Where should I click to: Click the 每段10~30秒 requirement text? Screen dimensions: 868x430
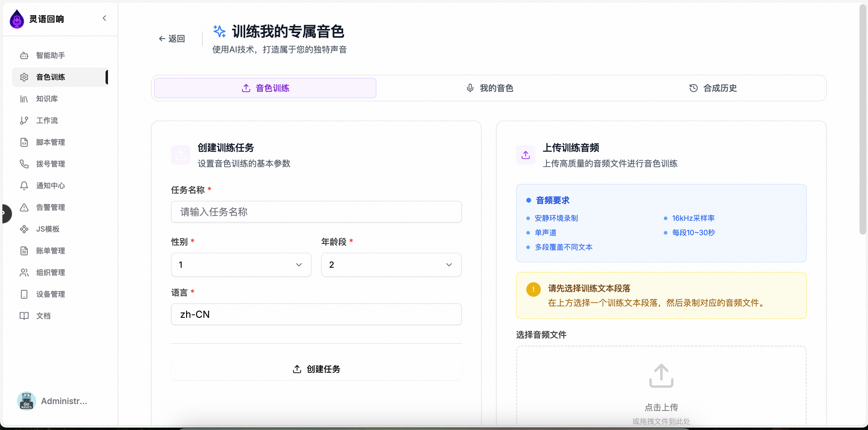[x=693, y=233]
